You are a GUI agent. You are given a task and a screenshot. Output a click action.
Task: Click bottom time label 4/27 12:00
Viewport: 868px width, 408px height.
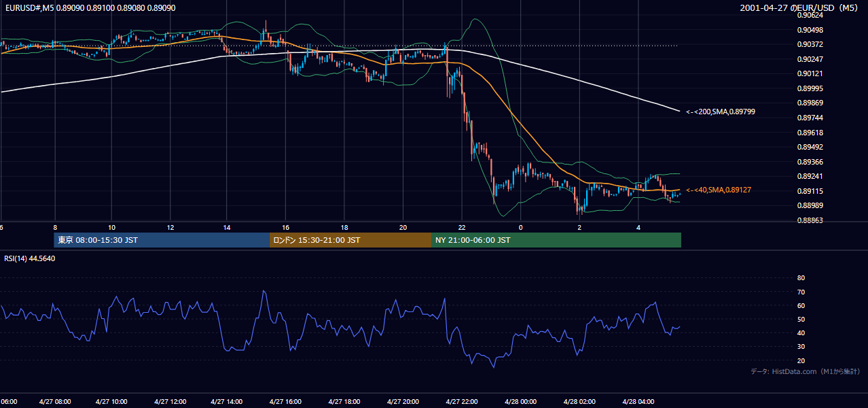point(170,401)
